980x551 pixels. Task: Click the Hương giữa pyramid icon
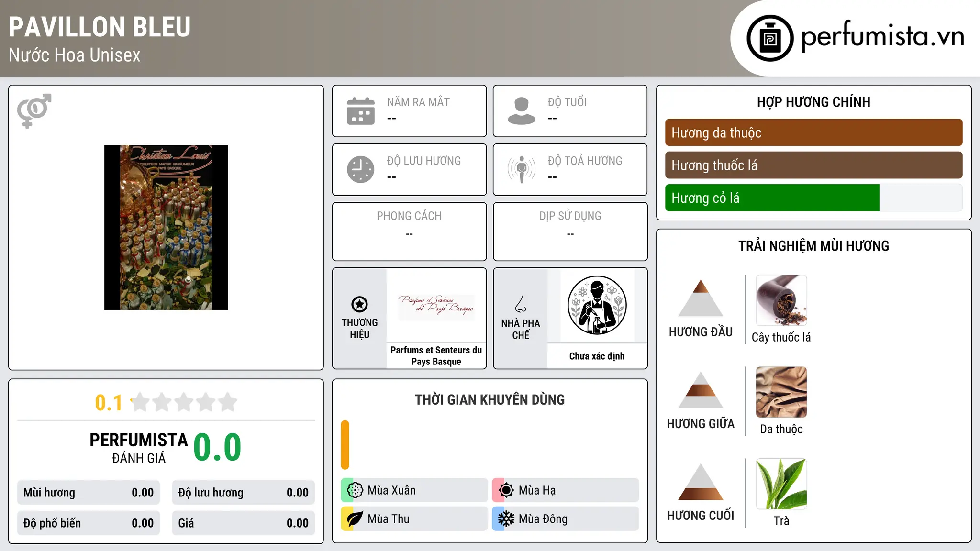[701, 390]
